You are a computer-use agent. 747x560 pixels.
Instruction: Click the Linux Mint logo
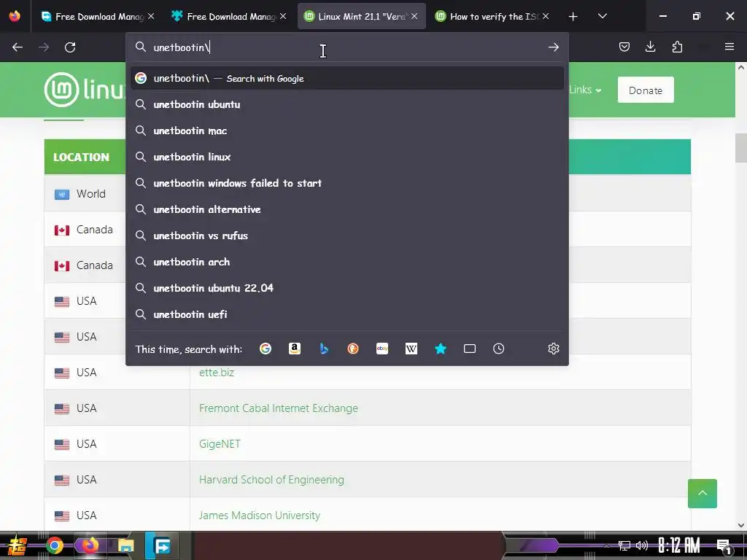coord(85,90)
